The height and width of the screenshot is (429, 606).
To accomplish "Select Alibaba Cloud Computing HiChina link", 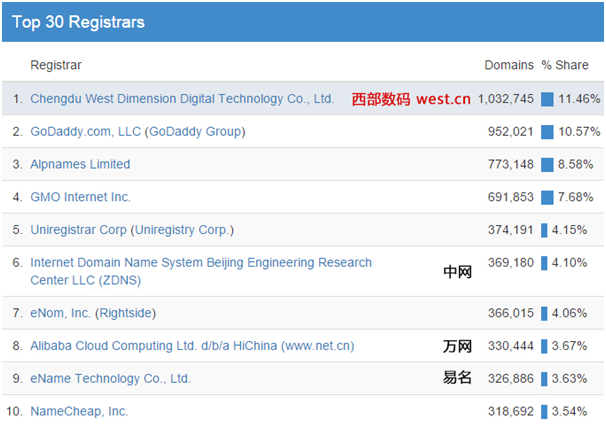I will coord(192,346).
